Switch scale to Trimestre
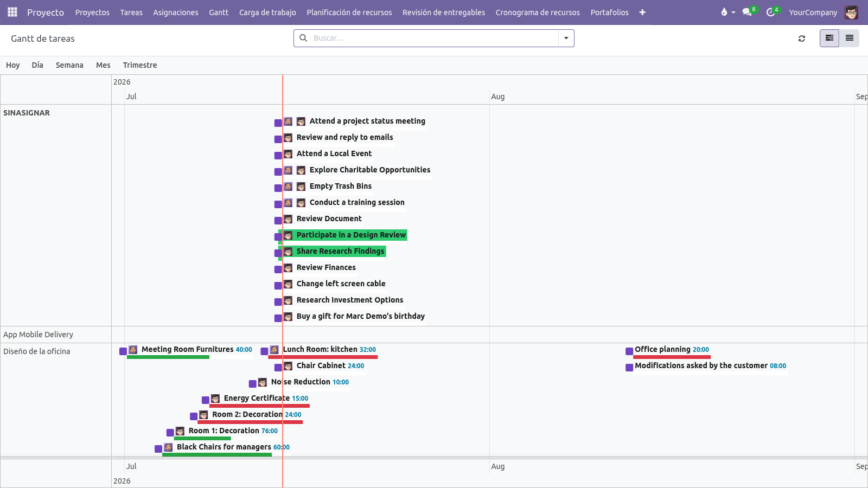 pyautogui.click(x=140, y=65)
